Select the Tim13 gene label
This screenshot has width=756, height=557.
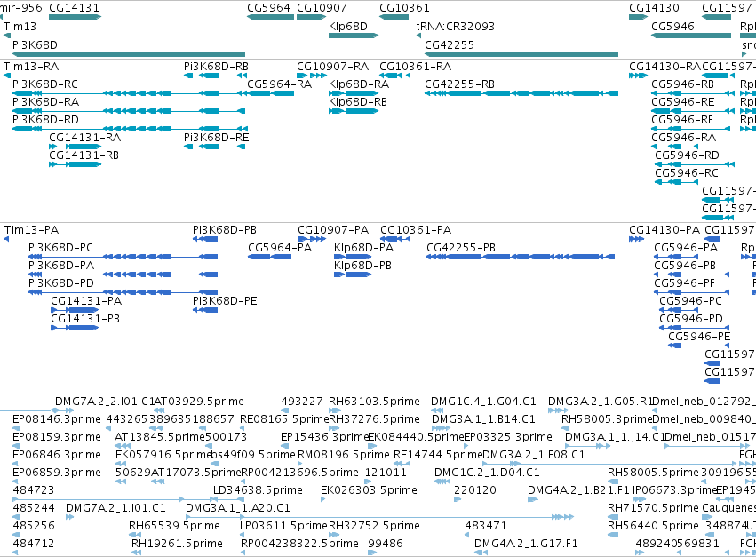(20, 27)
